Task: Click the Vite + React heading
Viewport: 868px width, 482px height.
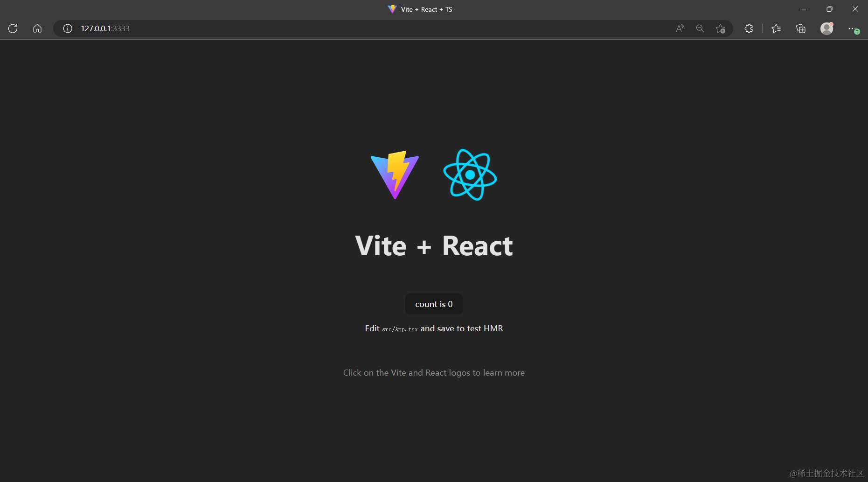Action: pos(434,246)
